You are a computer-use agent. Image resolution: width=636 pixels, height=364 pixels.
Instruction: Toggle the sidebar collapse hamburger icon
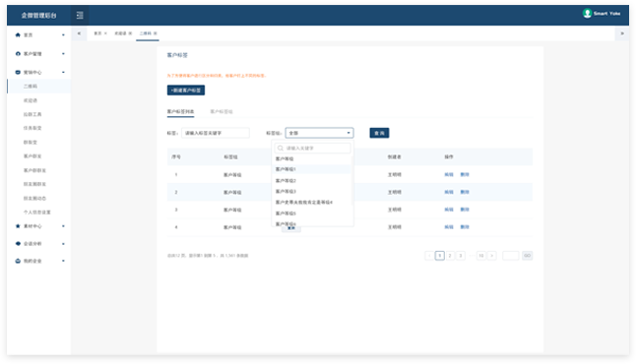pos(80,15)
